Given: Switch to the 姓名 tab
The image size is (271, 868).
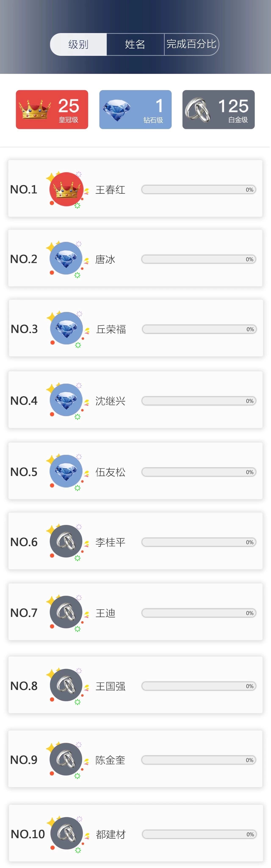Looking at the screenshot, I should [x=135, y=44].
